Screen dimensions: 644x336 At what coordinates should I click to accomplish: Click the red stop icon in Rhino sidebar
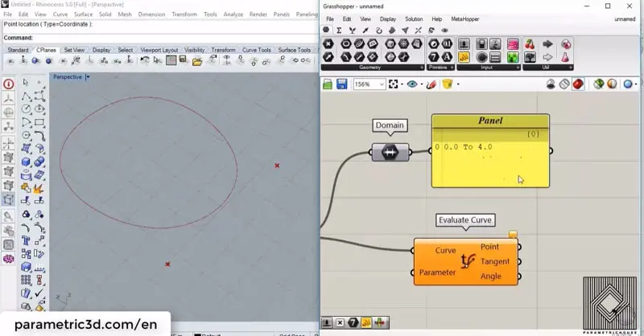coord(8,84)
